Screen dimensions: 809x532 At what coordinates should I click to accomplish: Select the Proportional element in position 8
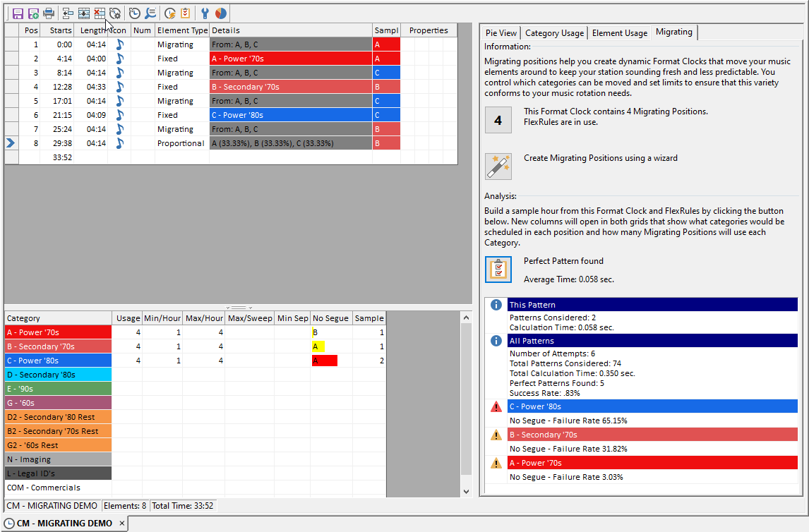point(181,143)
